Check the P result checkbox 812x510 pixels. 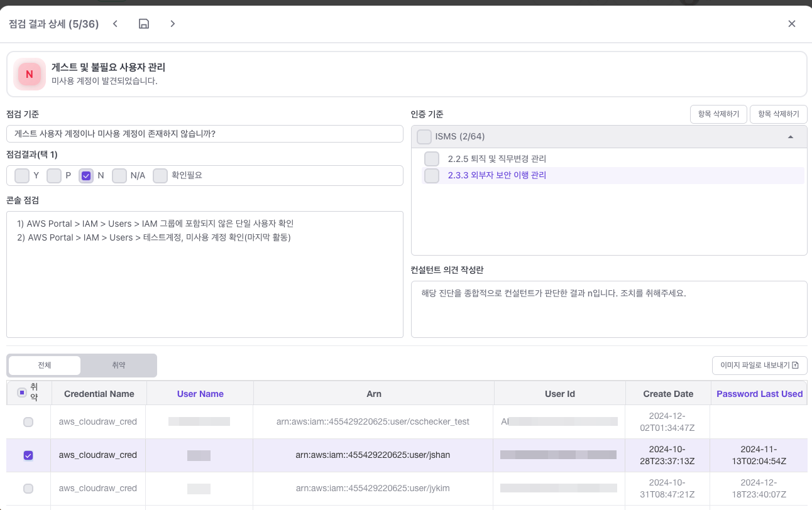[x=54, y=176]
